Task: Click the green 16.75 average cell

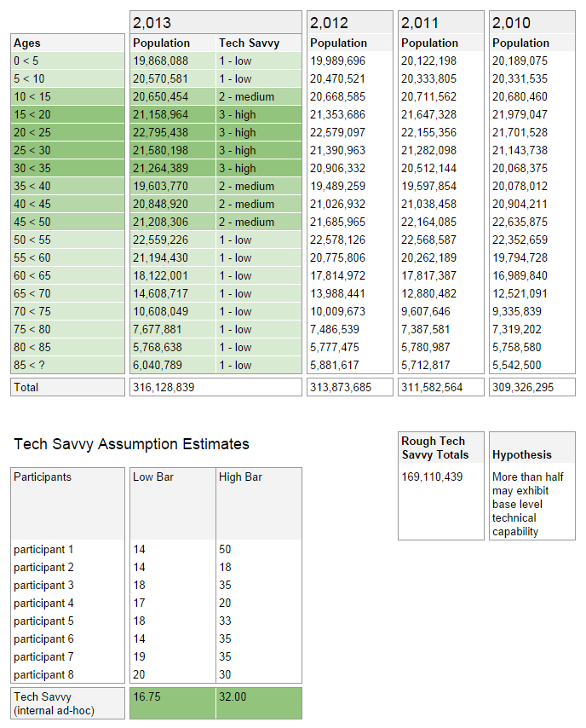Action: (171, 702)
